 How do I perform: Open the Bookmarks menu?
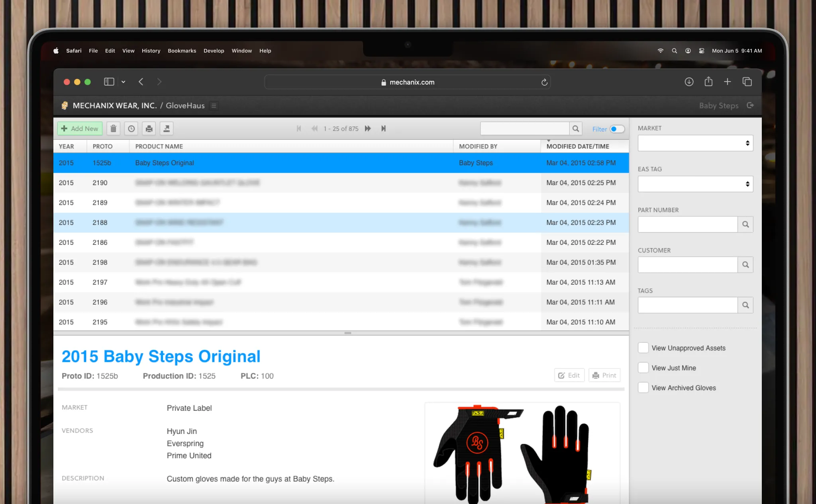point(182,51)
